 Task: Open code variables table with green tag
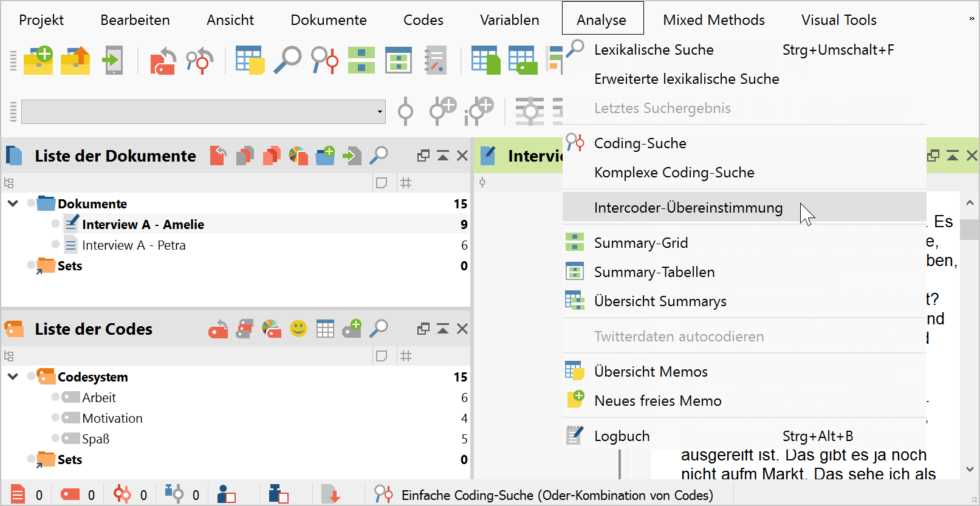[x=523, y=61]
